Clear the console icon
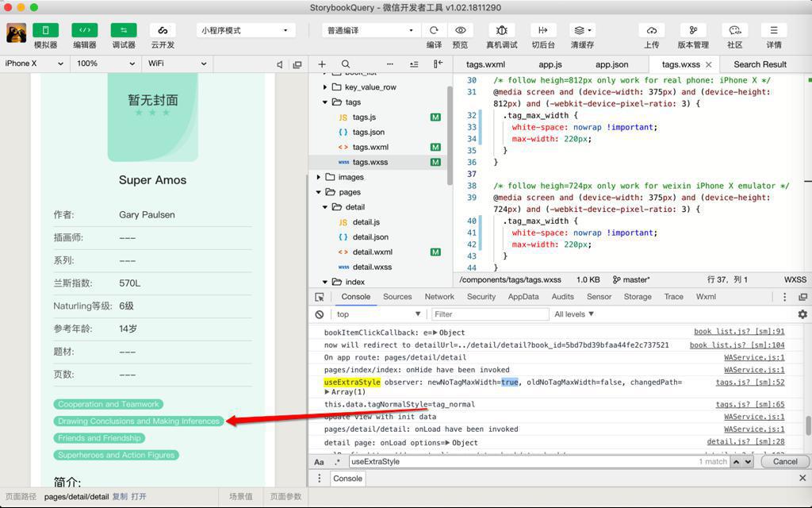This screenshot has height=508, width=812. pos(320,314)
